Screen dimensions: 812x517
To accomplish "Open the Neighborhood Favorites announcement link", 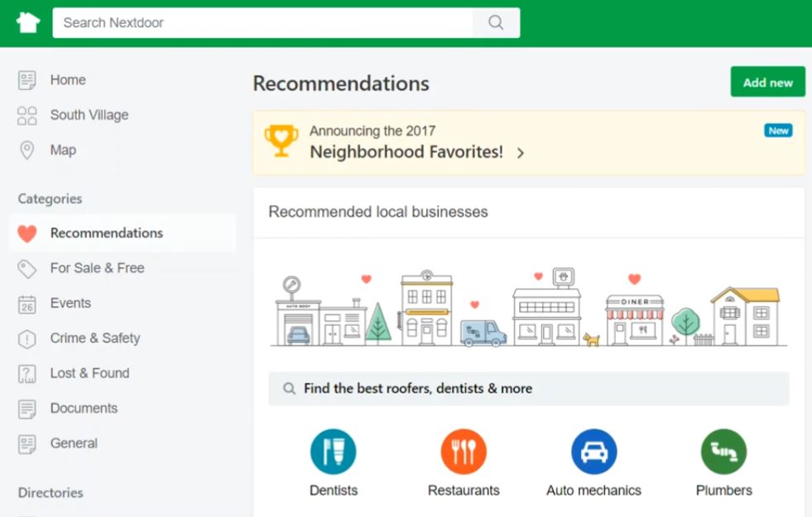I will click(x=406, y=151).
